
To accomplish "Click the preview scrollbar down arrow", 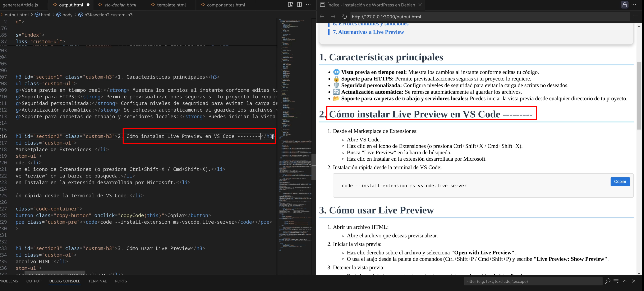I will [x=639, y=273].
